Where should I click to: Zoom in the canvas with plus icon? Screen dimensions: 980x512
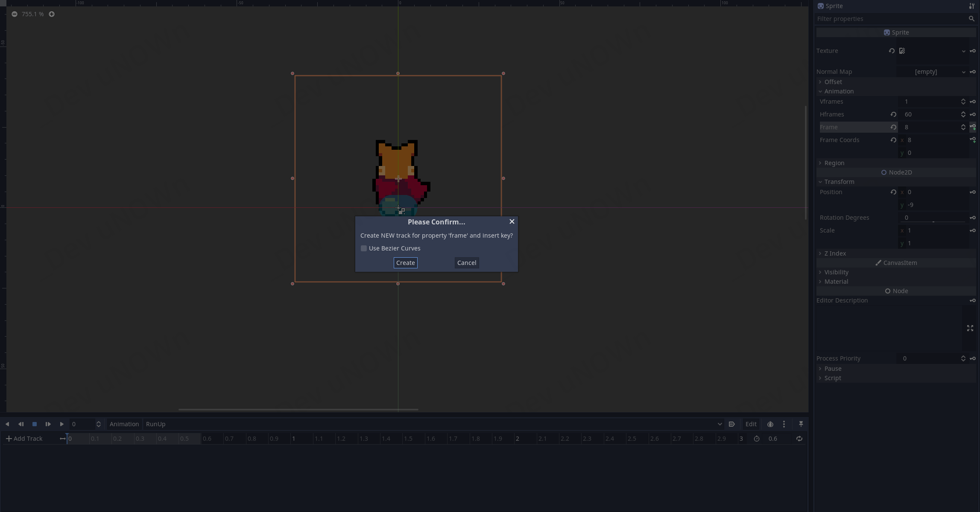tap(52, 14)
